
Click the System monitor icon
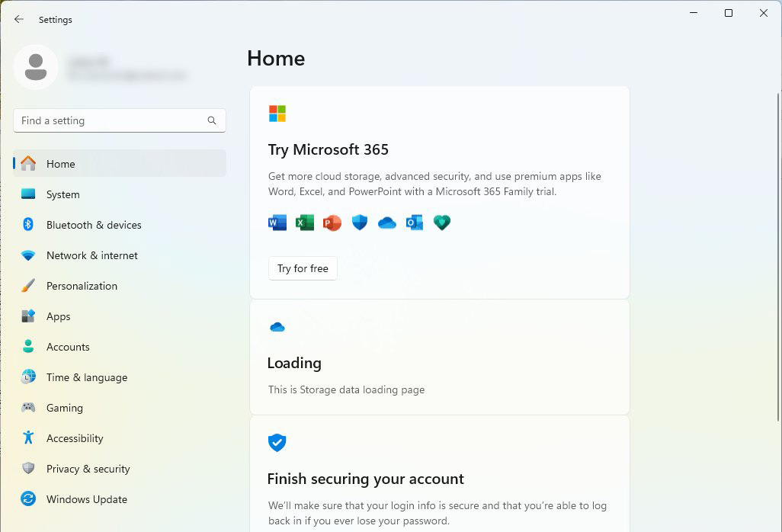tap(28, 194)
